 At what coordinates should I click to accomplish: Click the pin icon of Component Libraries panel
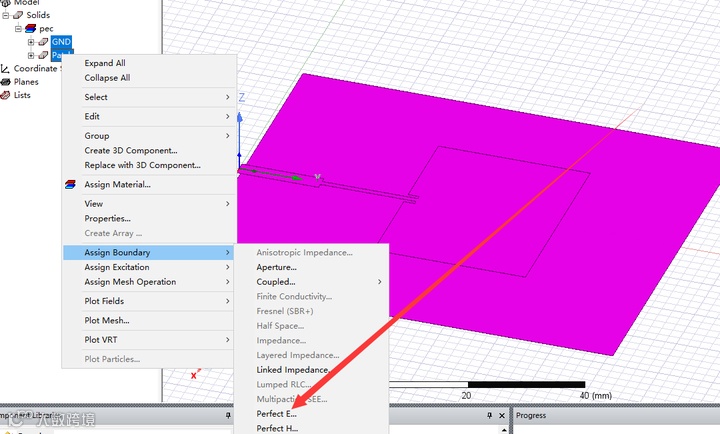(x=228, y=415)
